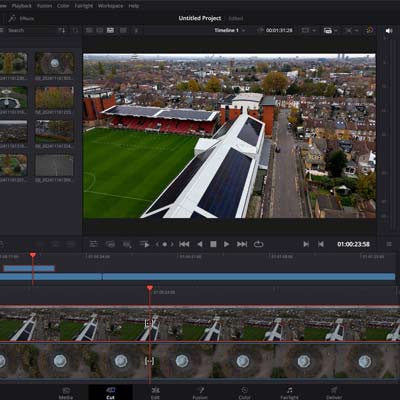This screenshot has width=400, height=400.
Task: Click the fast review icon
Action: coord(144,244)
